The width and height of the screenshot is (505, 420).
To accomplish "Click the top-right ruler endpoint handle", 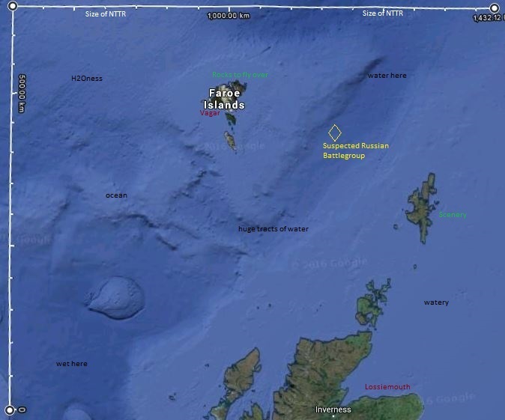I will pos(494,8).
